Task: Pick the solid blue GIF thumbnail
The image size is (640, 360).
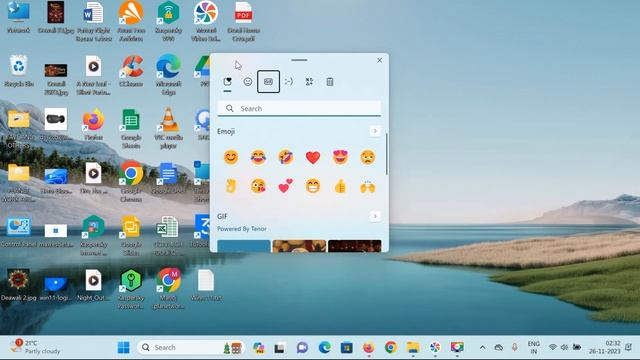Action: tap(244, 246)
